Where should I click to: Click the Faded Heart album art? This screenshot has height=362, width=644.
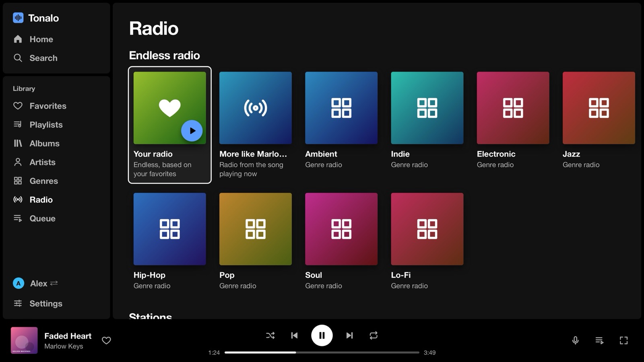(24, 340)
